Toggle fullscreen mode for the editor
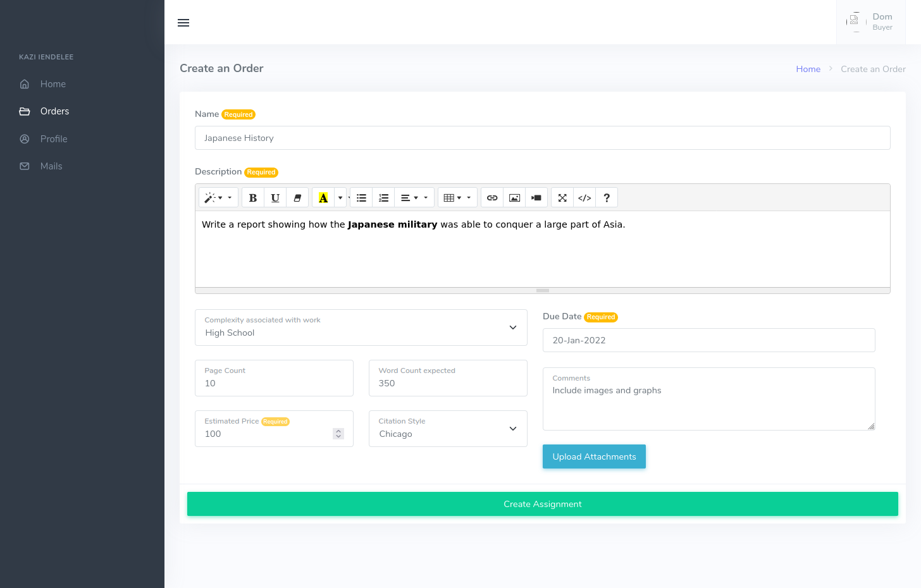The width and height of the screenshot is (921, 588). (562, 198)
